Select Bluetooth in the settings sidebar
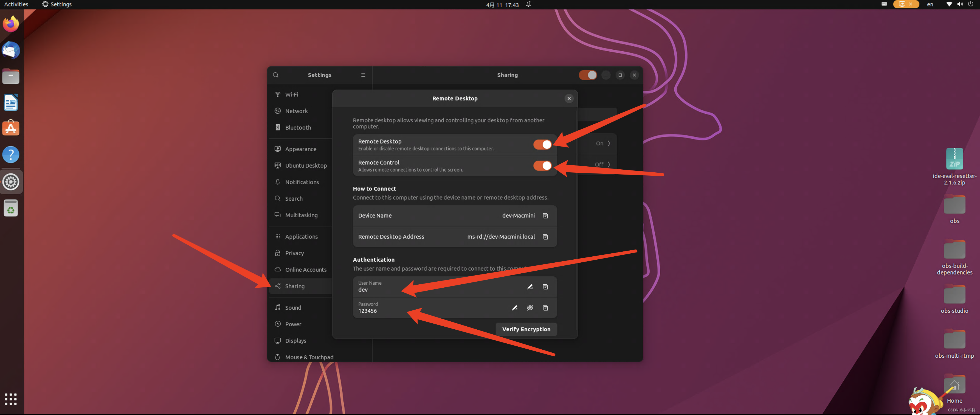 coord(297,127)
